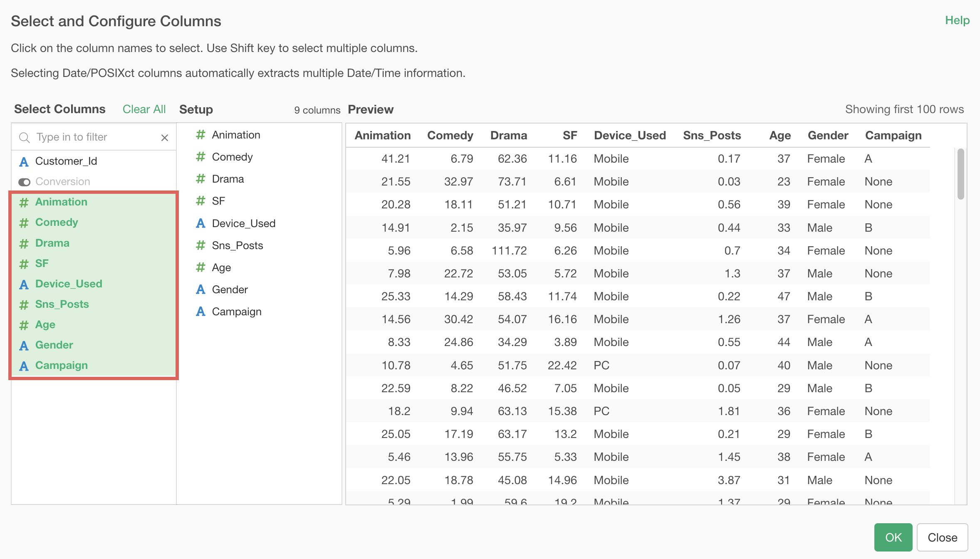This screenshot has width=980, height=559.
Task: Click the Animation value 41.21 in Preview
Action: 396,159
